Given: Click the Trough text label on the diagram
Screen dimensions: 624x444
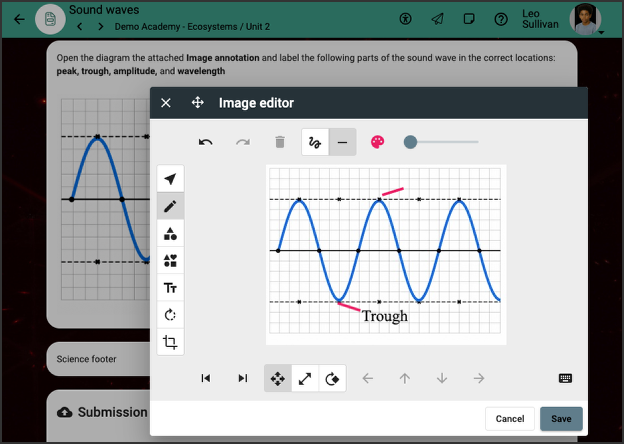Looking at the screenshot, I should click(x=385, y=316).
